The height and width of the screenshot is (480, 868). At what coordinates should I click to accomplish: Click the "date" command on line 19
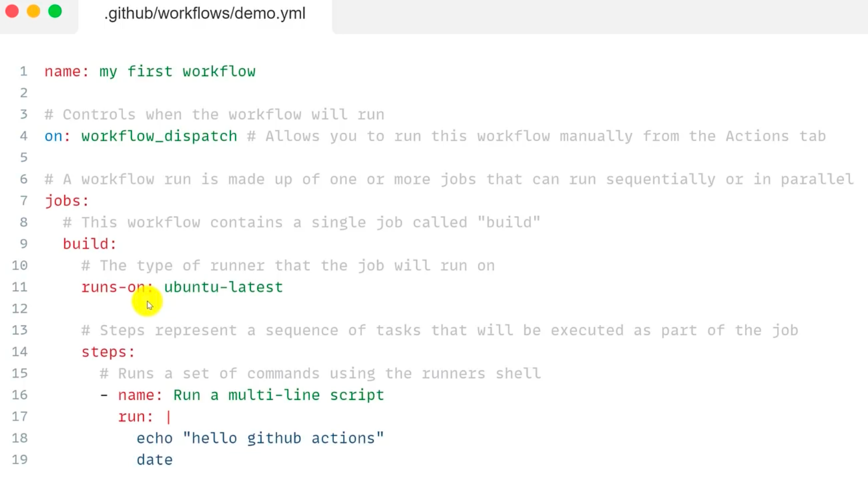coord(154,460)
